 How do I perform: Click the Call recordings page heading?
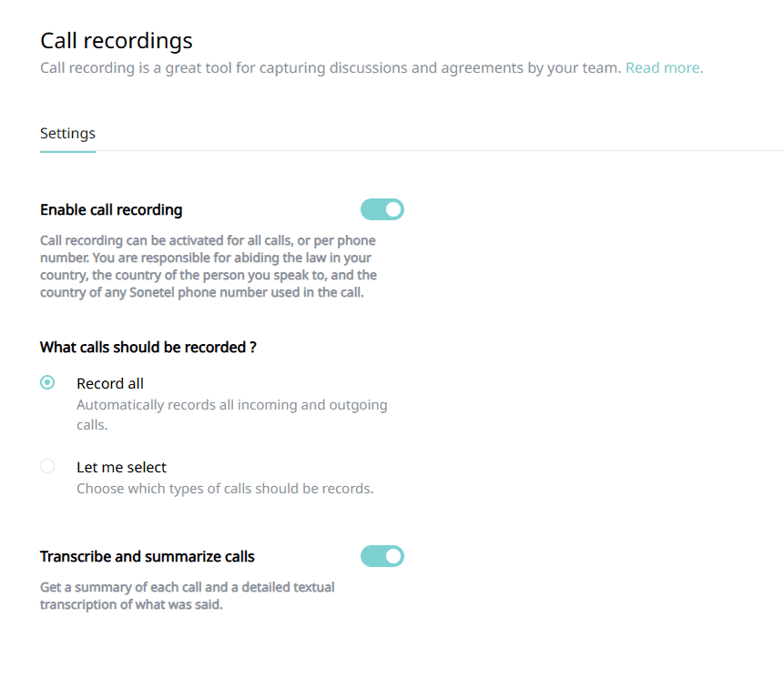117,40
